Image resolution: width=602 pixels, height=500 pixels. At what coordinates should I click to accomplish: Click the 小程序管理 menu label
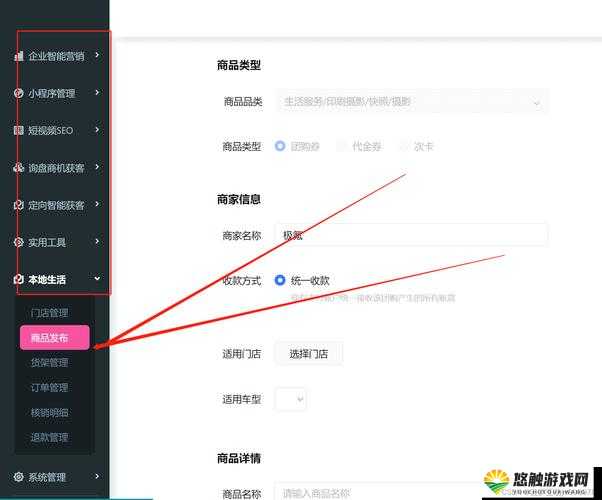(51, 93)
